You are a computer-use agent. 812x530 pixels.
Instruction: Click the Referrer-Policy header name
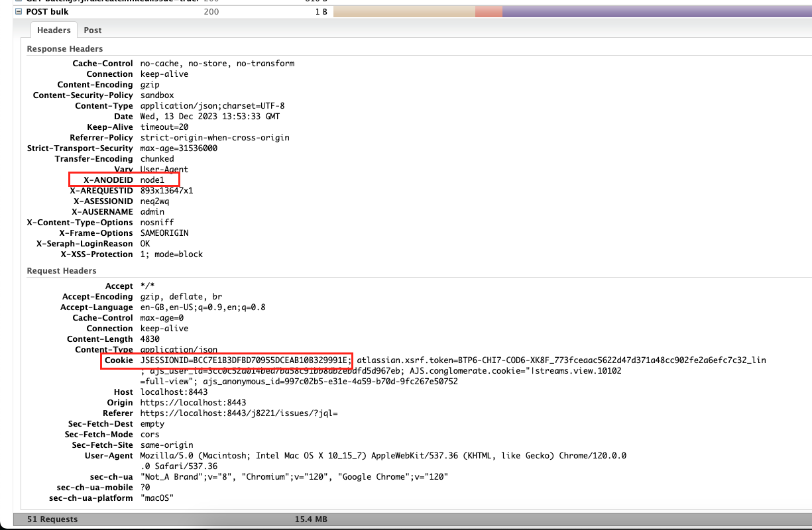tap(101, 138)
